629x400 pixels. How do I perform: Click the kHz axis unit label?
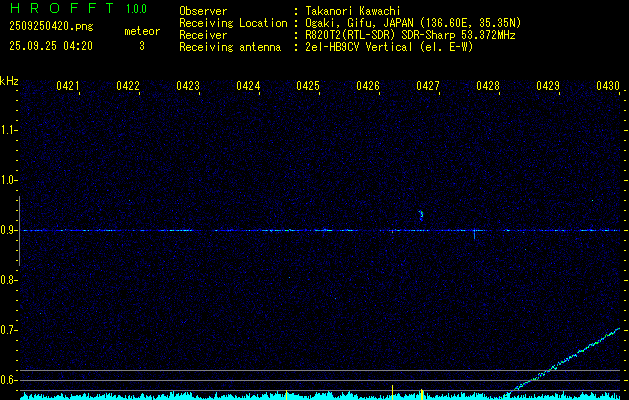click(9, 81)
